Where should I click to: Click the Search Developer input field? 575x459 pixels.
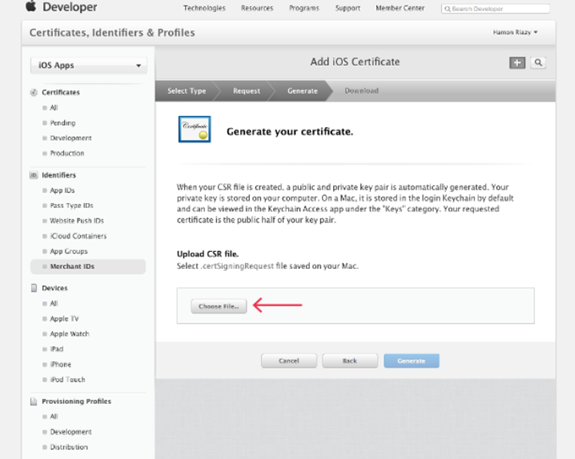point(495,8)
